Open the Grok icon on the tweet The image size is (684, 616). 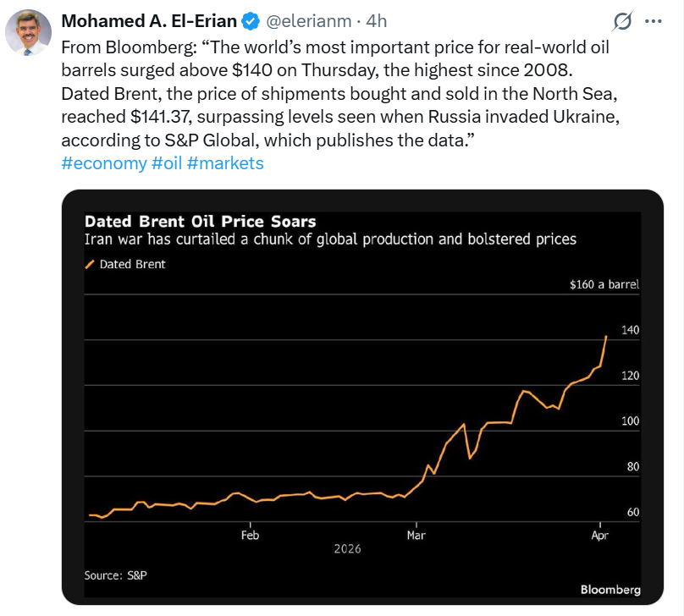coord(622,21)
